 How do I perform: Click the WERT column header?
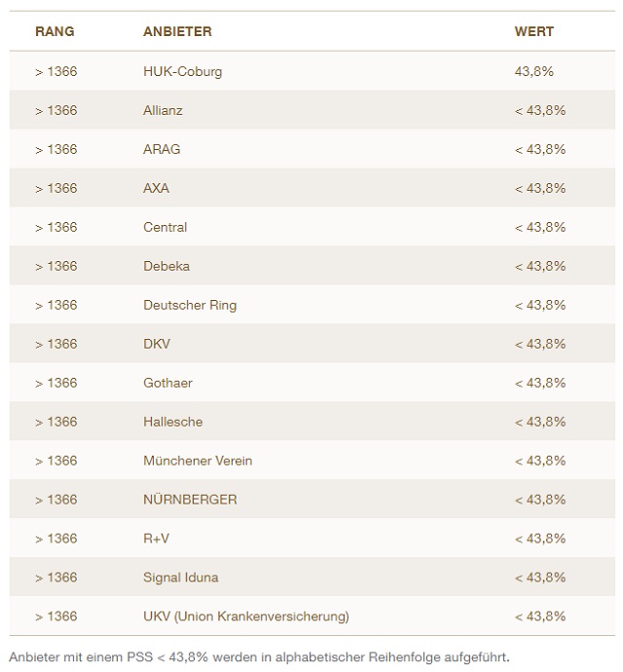[x=533, y=31]
